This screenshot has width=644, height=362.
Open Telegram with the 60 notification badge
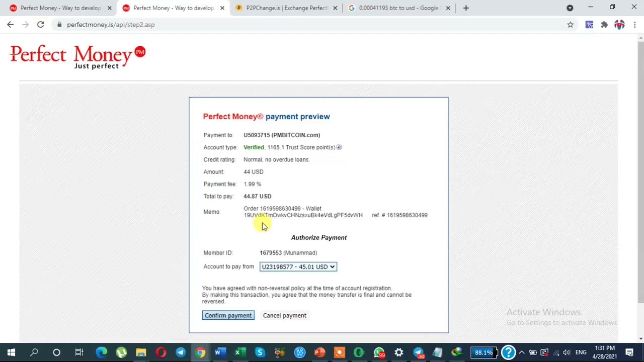(419, 352)
